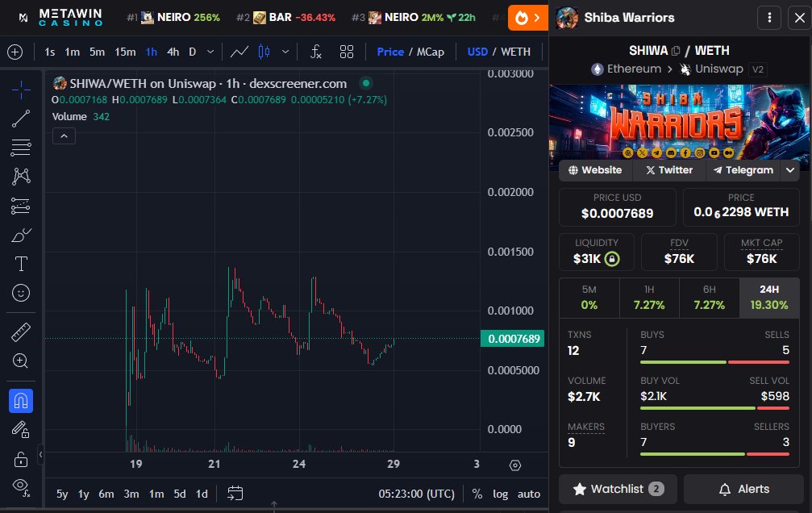
Task: Toggle auto scale on price axis
Action: click(x=529, y=494)
